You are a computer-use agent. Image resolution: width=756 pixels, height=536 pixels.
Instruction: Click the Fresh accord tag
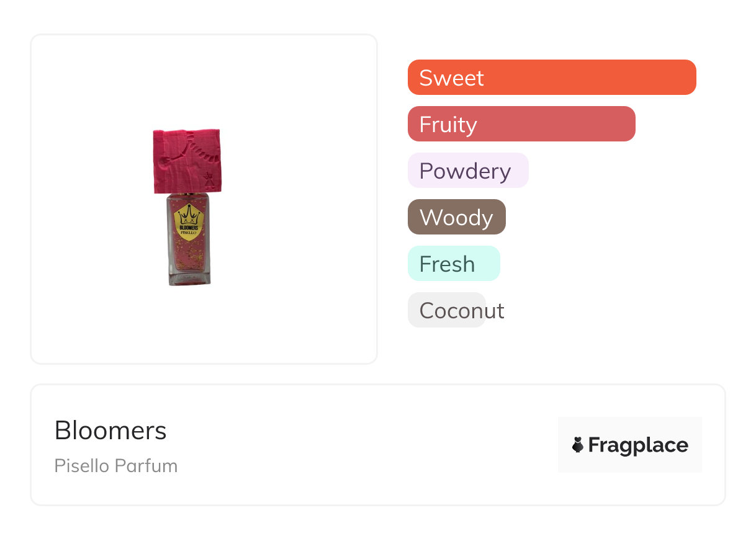pos(453,264)
